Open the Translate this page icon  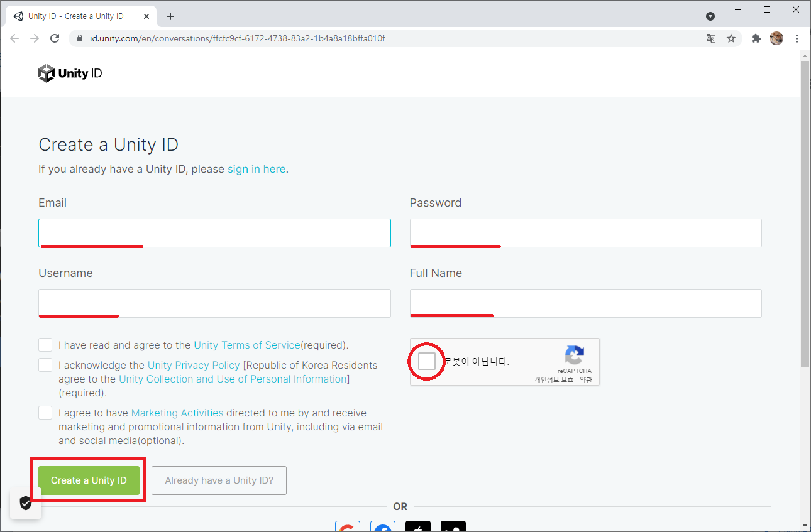(711, 38)
